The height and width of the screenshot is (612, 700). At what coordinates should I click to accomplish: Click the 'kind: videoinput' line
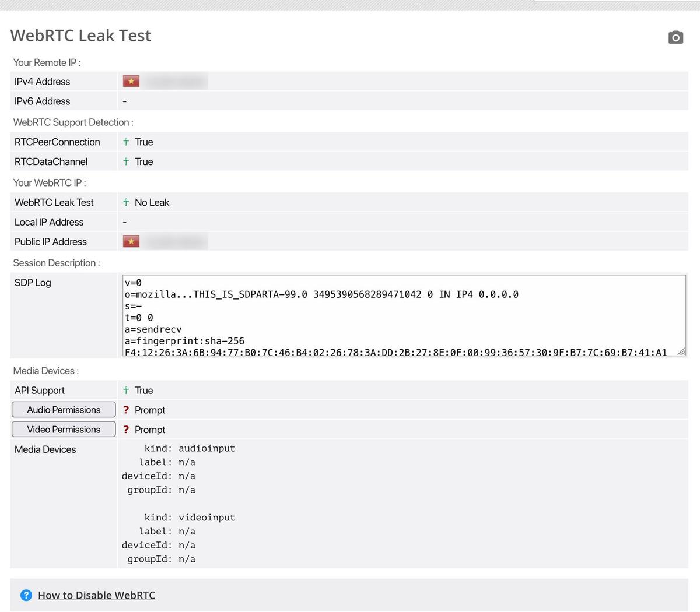190,518
